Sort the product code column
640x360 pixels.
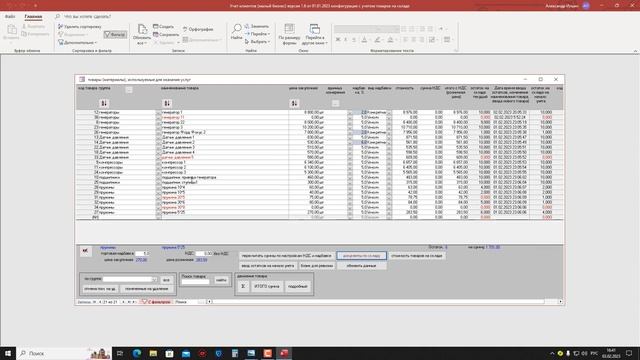pos(104,103)
